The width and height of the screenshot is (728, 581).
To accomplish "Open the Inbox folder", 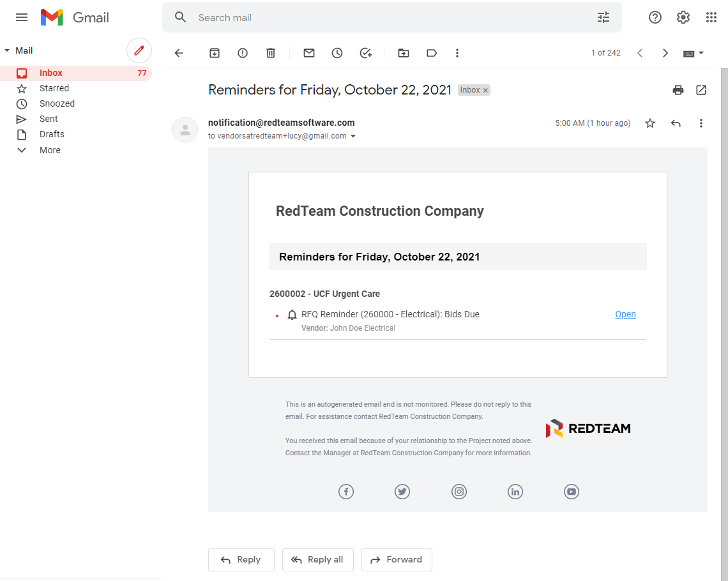I will (x=76, y=73).
